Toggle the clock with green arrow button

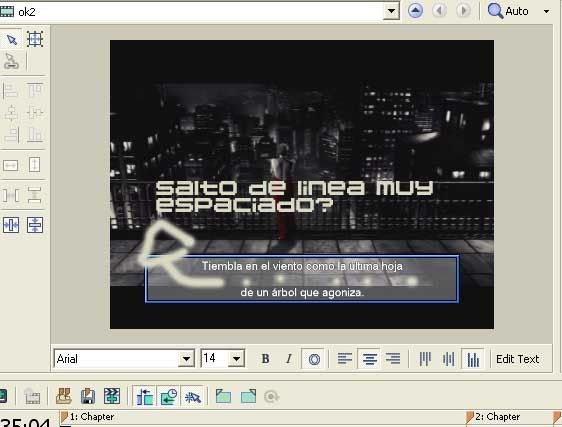click(169, 397)
